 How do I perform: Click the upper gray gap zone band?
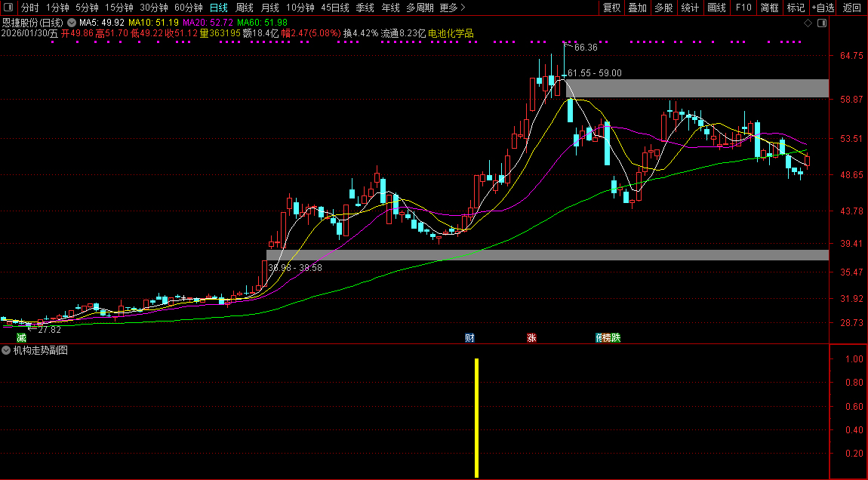[697, 88]
